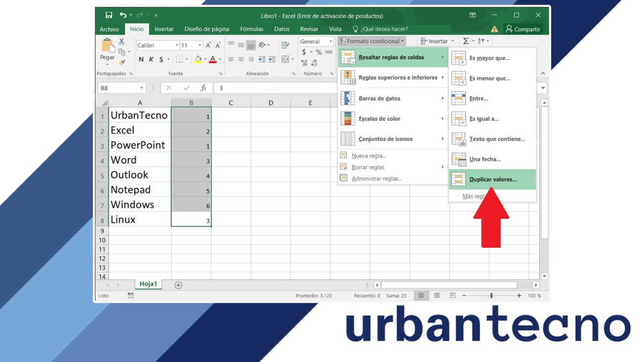Switch to the Fórmulas ribbon tab
The height and width of the screenshot is (362, 644).
[251, 29]
